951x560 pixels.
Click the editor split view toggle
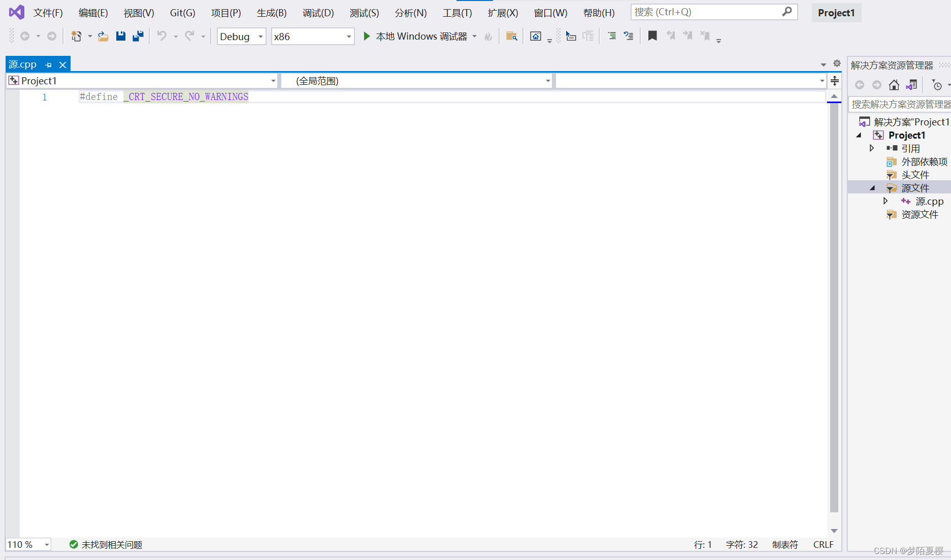point(835,80)
